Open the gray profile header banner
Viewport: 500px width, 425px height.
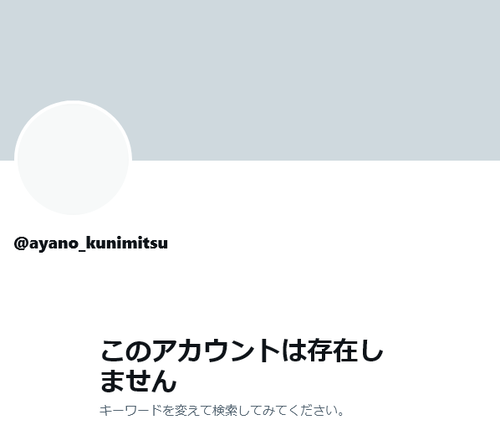tap(250, 80)
